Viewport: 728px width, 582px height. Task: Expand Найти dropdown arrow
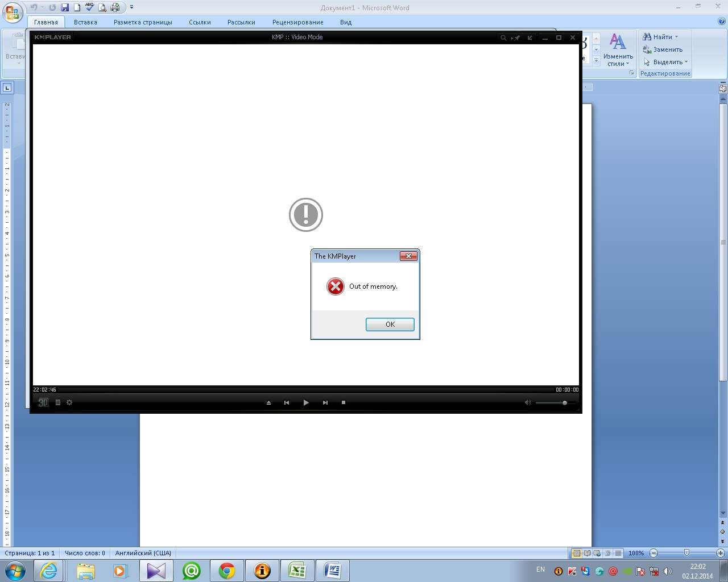[676, 37]
